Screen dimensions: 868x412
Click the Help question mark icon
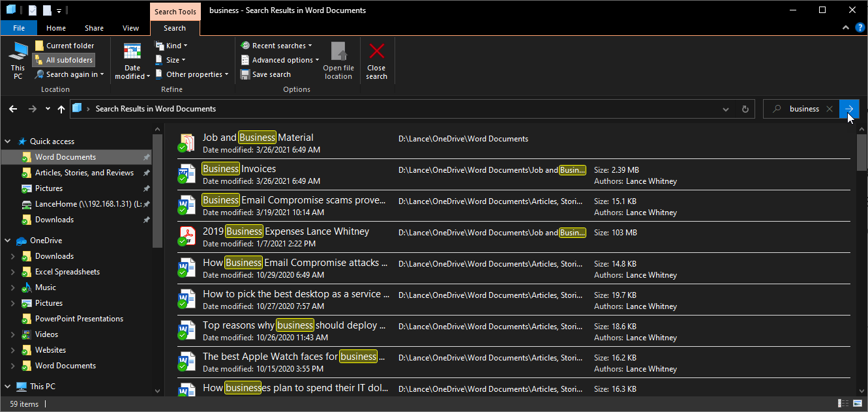(x=860, y=28)
